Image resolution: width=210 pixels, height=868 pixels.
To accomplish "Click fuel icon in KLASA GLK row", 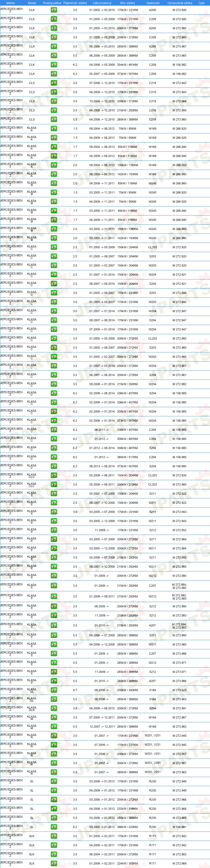I will click(x=54, y=708).
